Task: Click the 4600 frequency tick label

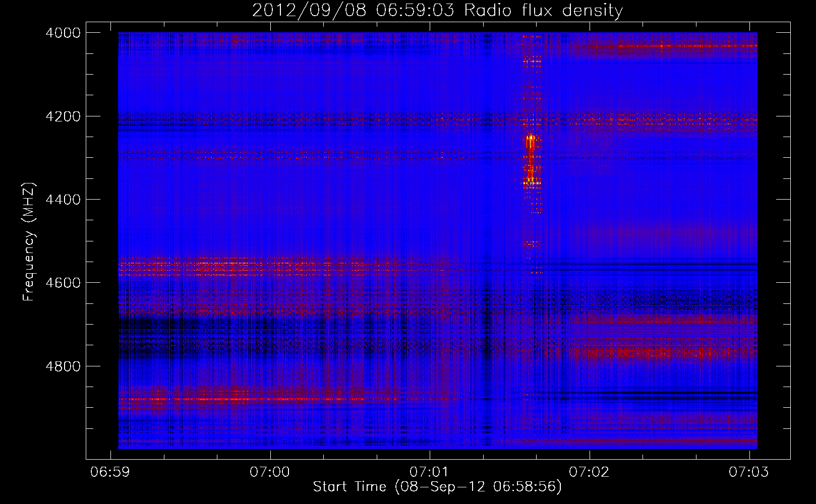Action: click(63, 283)
